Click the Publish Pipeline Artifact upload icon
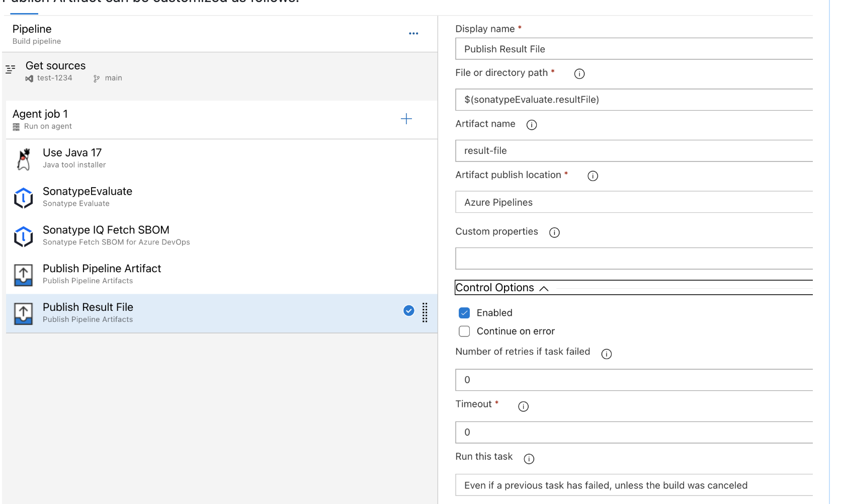 pos(24,275)
